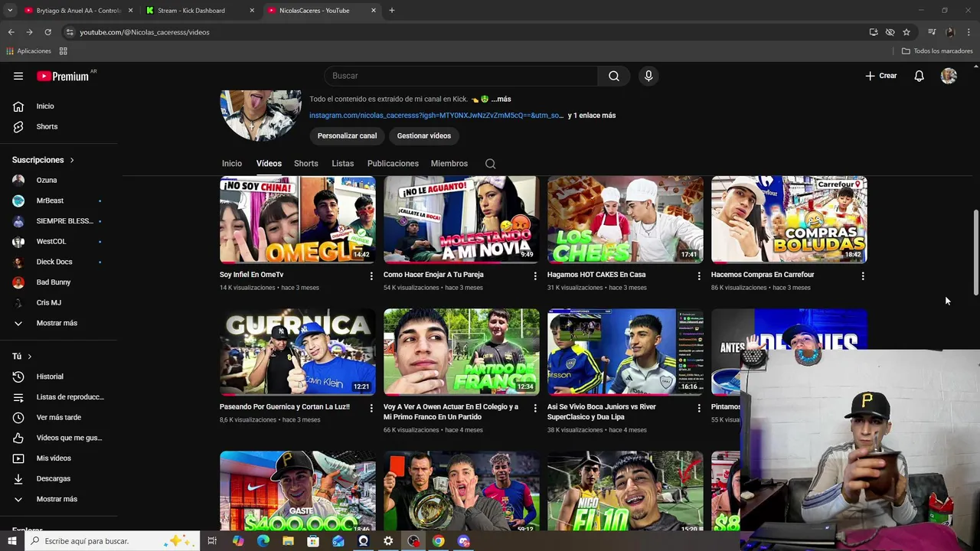Image resolution: width=980 pixels, height=551 pixels.
Task: Open Partido de Franco video thumbnail
Action: (462, 352)
